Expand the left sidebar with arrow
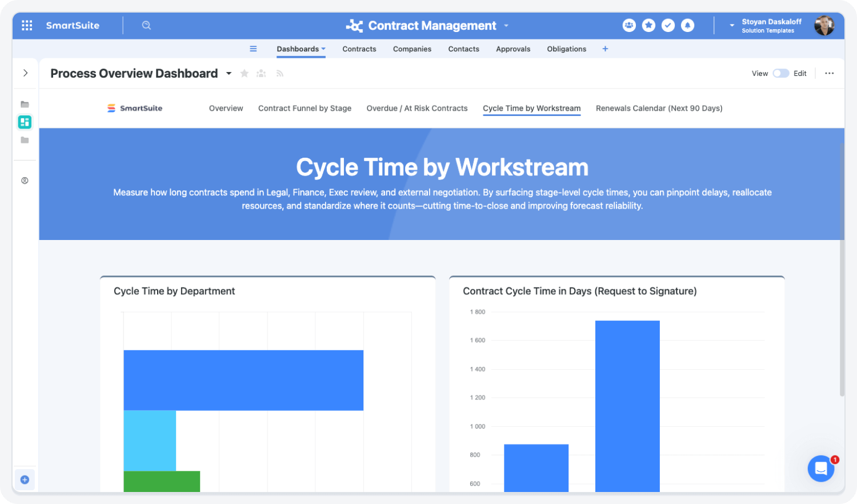 point(25,73)
